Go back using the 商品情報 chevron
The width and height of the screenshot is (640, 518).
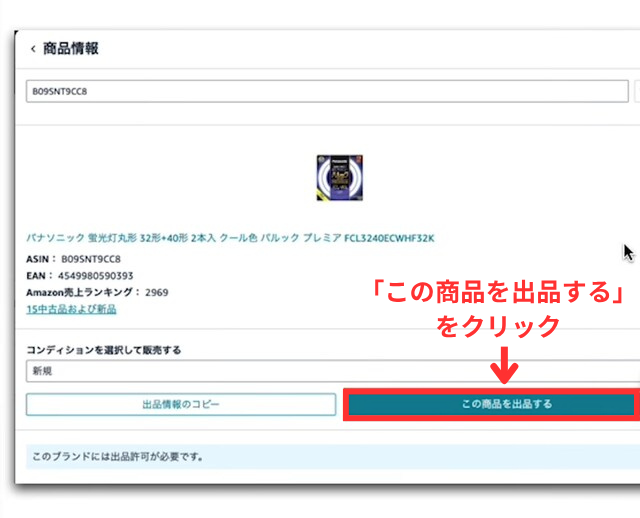pyautogui.click(x=33, y=49)
